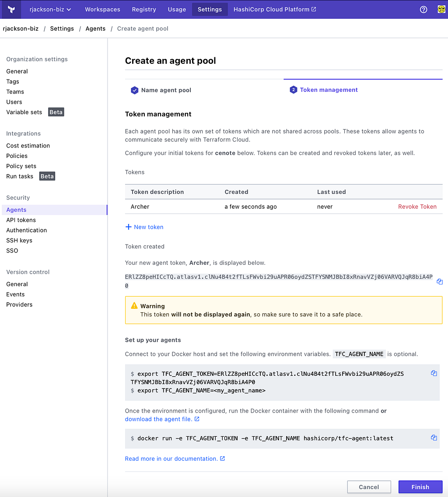Go to Agents breadcrumb
Viewport: 448px width, 497px height.
(x=95, y=28)
